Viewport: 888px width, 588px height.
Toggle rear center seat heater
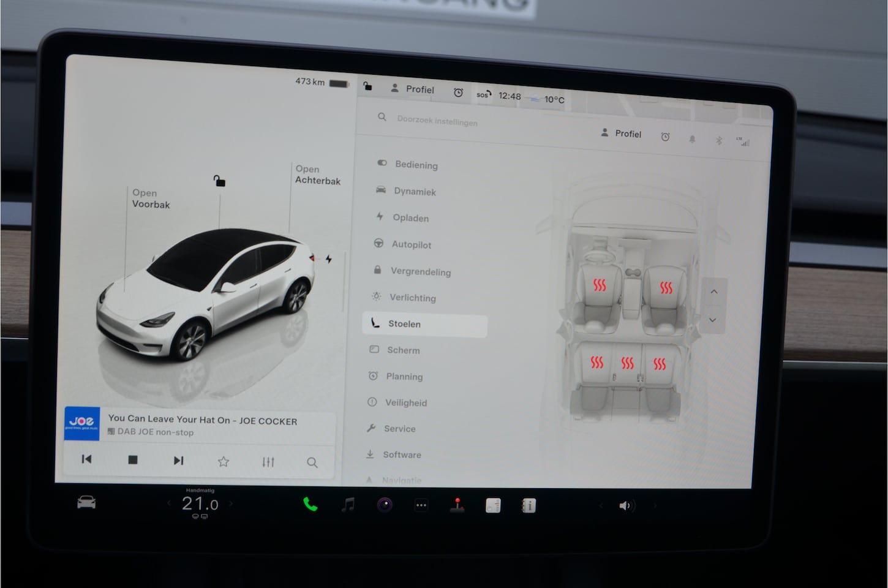pos(627,364)
